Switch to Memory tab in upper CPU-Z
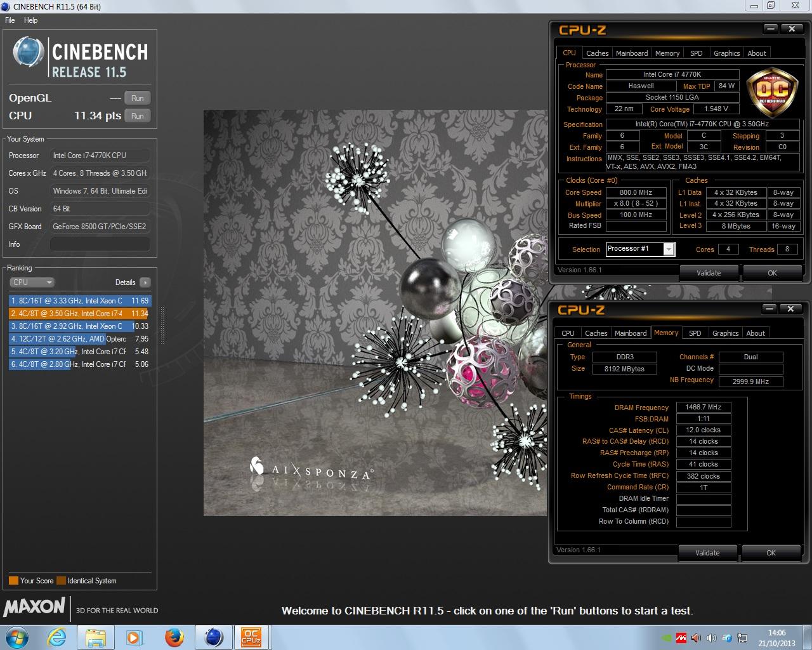This screenshot has width=812, height=650. 667,53
